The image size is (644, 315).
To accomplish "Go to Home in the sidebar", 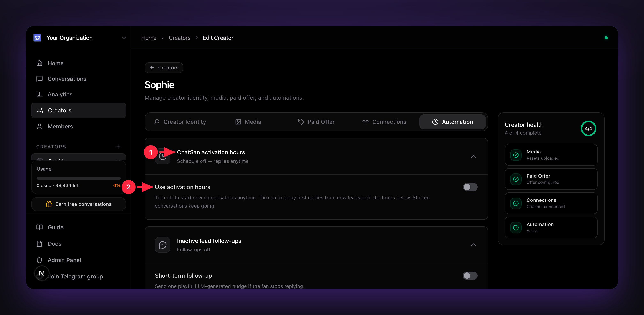I will [78, 63].
